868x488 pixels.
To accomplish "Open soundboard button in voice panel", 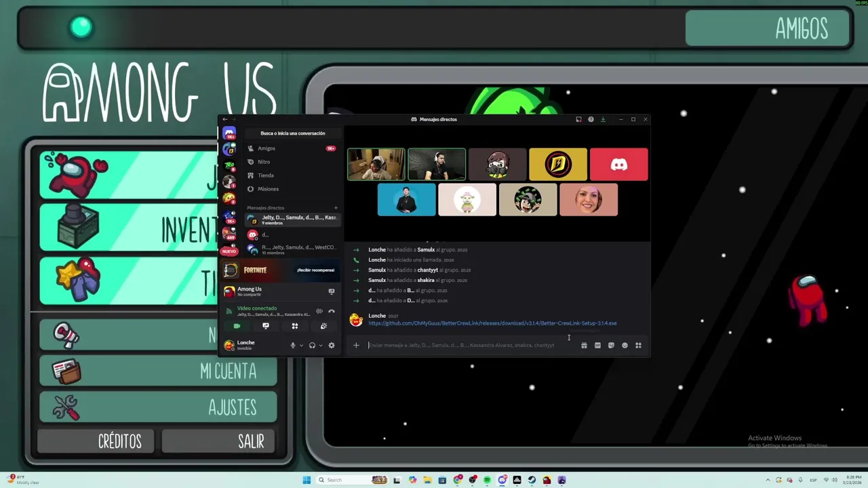I will coord(323,326).
